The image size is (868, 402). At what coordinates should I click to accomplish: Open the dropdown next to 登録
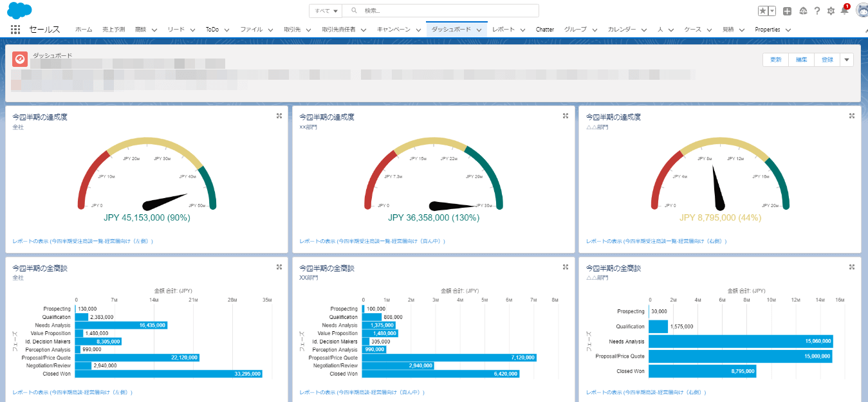pos(846,59)
